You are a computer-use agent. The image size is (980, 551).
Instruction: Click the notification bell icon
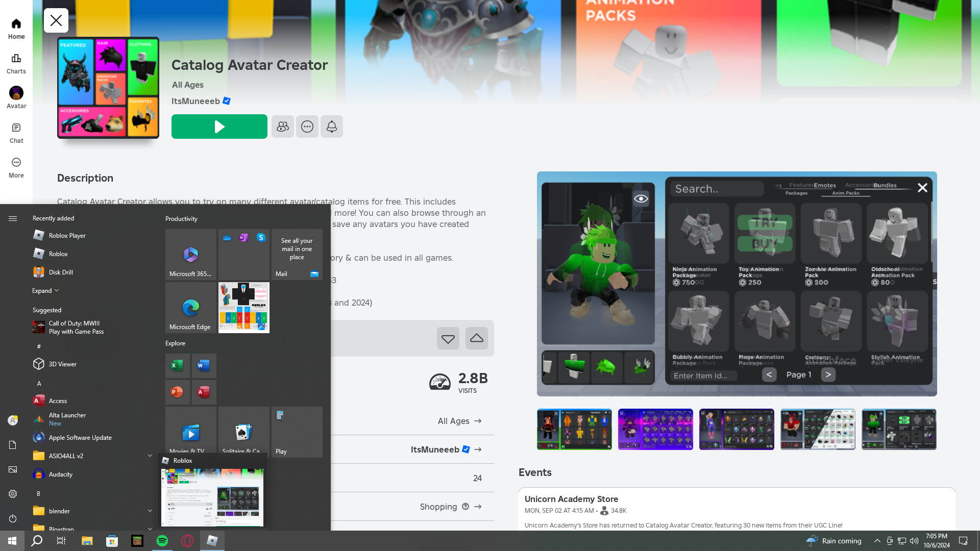tap(331, 127)
